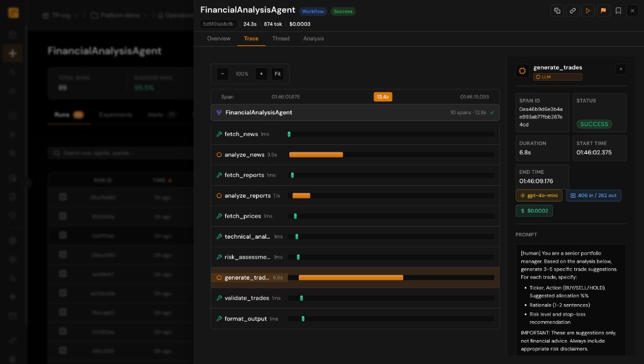Click the orange replay run icon
Viewport: 644px width, 364px height.
[x=587, y=11]
